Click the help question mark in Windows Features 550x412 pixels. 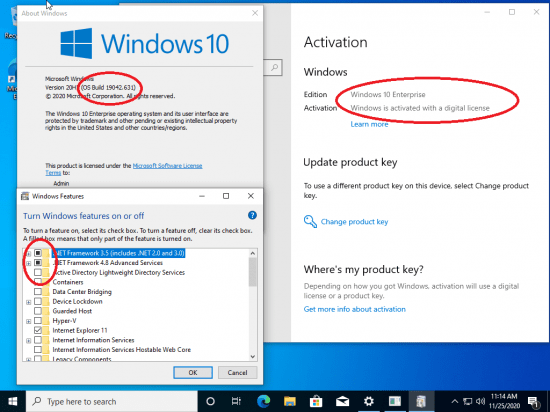pyautogui.click(x=252, y=215)
